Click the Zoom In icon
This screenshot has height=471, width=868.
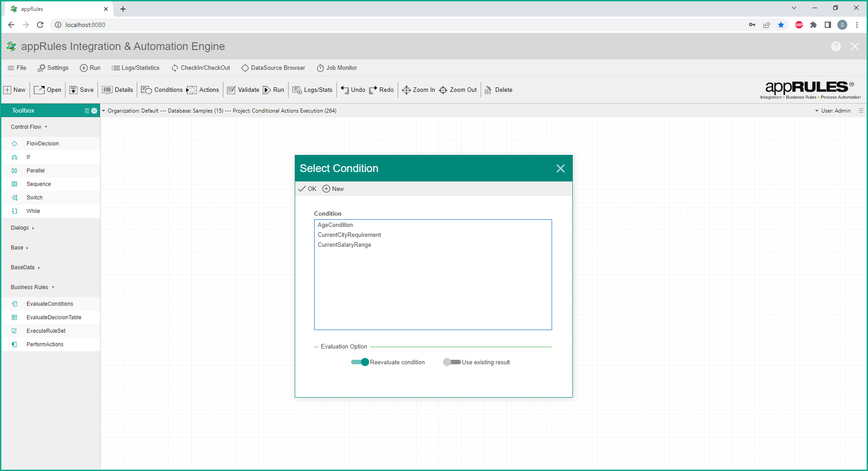pos(406,90)
